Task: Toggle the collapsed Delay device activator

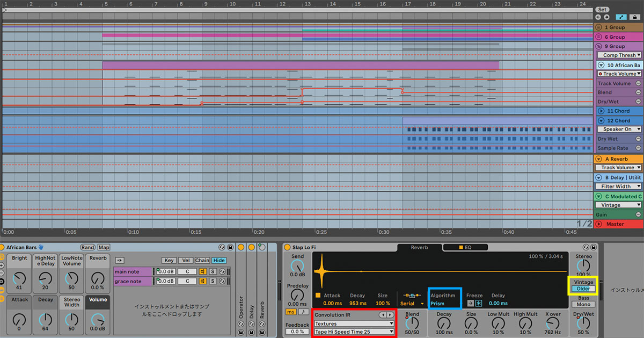Action: [x=251, y=247]
